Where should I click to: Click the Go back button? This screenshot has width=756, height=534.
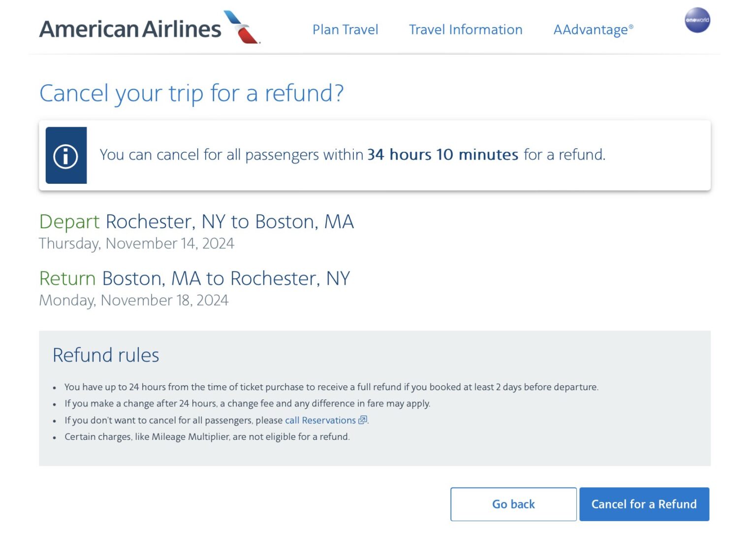(x=513, y=504)
